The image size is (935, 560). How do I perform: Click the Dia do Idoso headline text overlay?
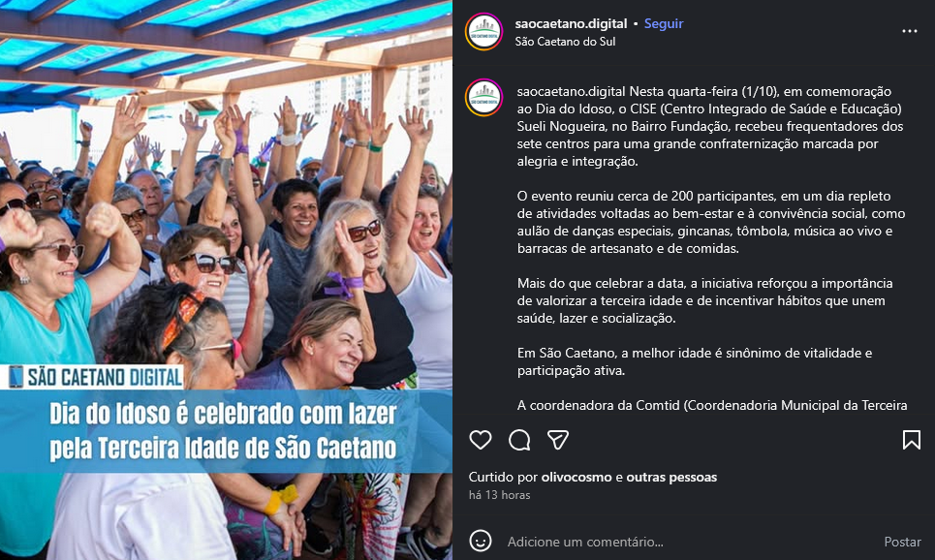[223, 430]
